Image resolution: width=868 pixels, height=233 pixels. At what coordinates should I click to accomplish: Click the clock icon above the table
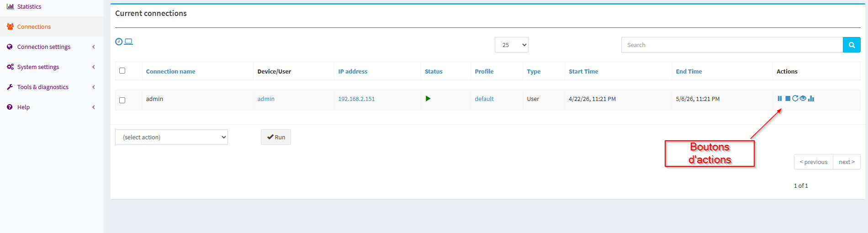click(119, 42)
